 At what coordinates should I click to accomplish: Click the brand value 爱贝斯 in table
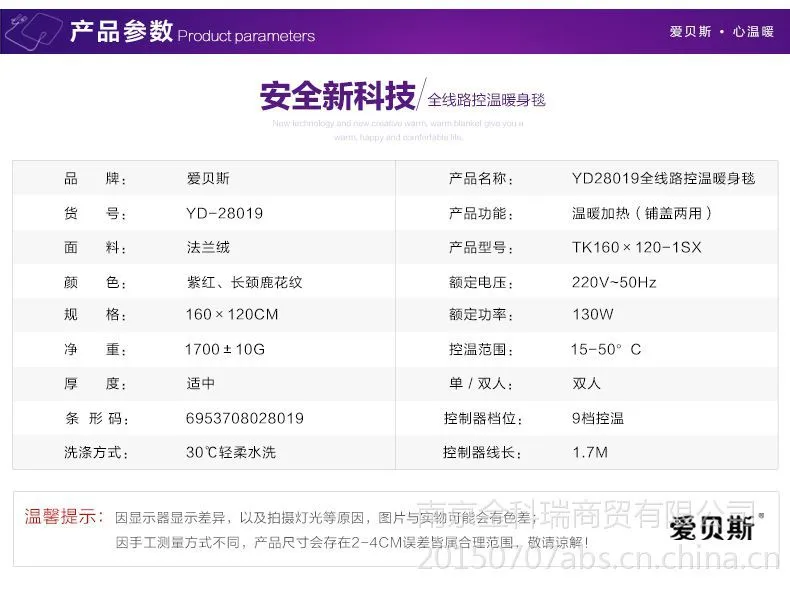pyautogui.click(x=208, y=178)
